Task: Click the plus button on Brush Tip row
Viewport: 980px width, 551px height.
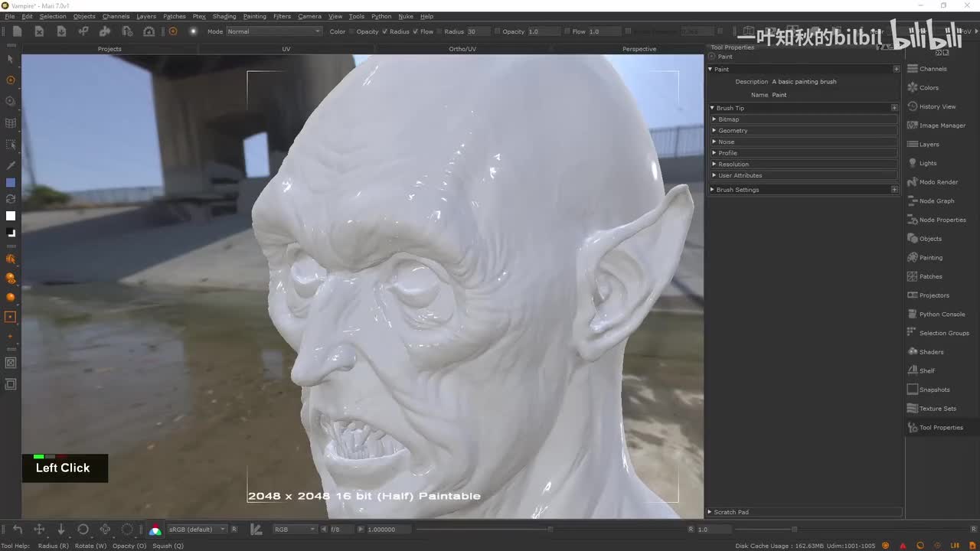Action: pyautogui.click(x=894, y=108)
